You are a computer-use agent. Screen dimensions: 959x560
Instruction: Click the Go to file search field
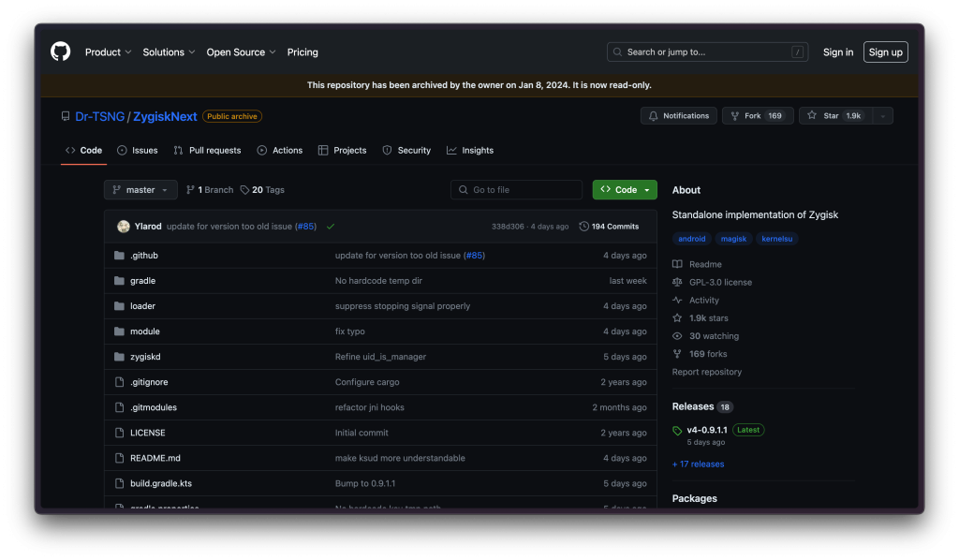click(516, 189)
